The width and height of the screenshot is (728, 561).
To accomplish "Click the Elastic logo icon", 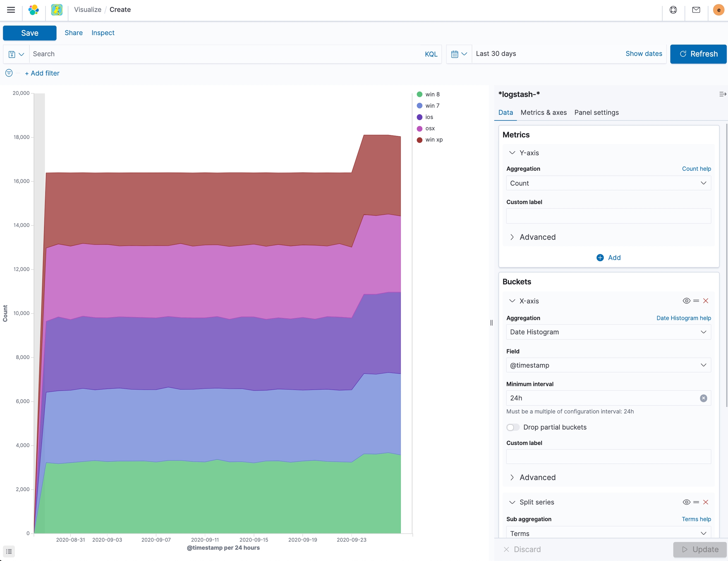I will pyautogui.click(x=34, y=10).
